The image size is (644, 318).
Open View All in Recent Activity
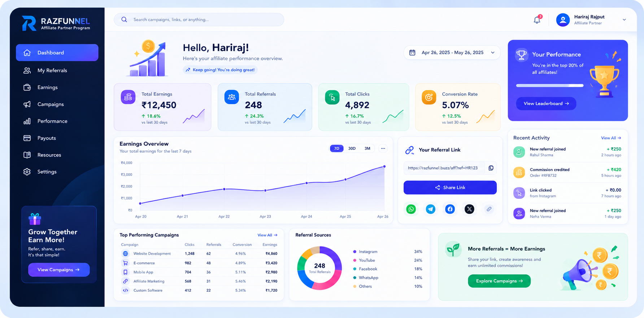[x=611, y=138]
